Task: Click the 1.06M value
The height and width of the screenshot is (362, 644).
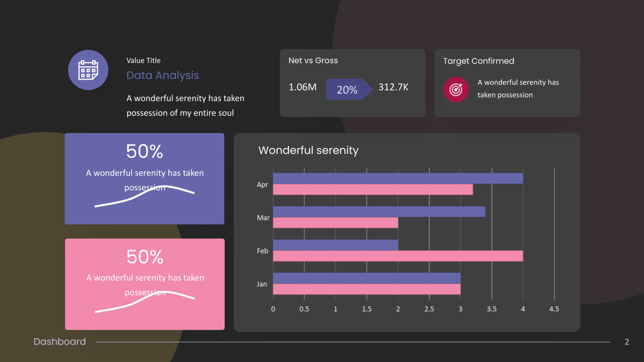Action: (303, 87)
